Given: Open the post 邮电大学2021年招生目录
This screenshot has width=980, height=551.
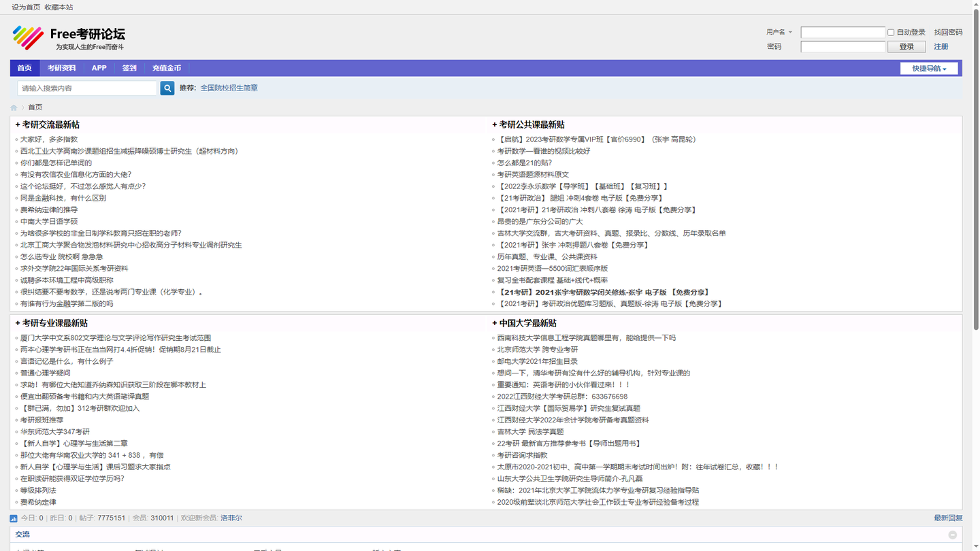Looking at the screenshot, I should click(x=538, y=361).
